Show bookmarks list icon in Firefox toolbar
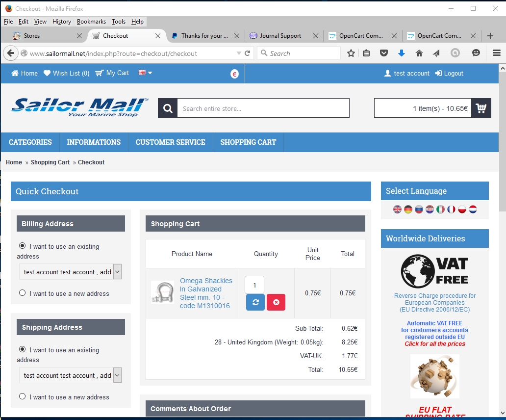 [x=366, y=53]
